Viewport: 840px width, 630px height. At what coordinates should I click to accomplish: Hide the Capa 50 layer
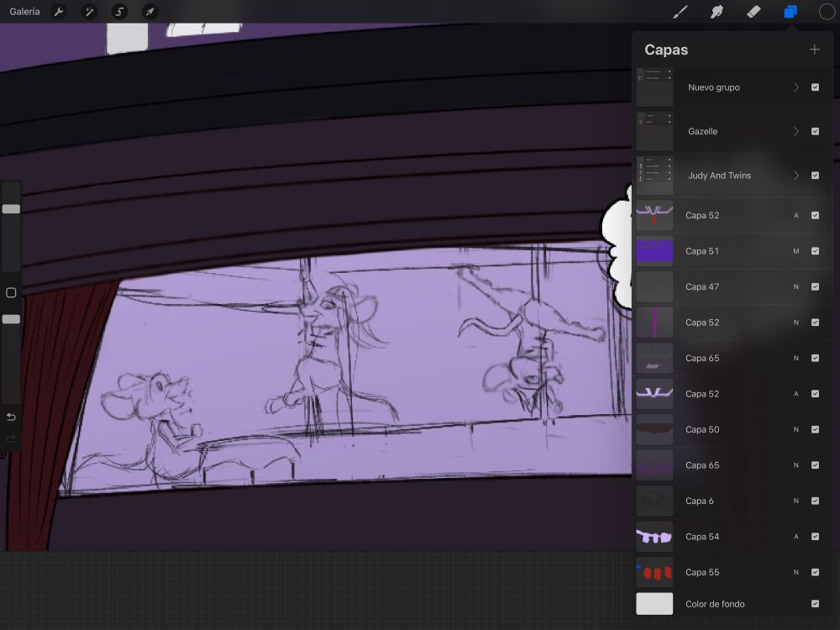[x=815, y=429]
